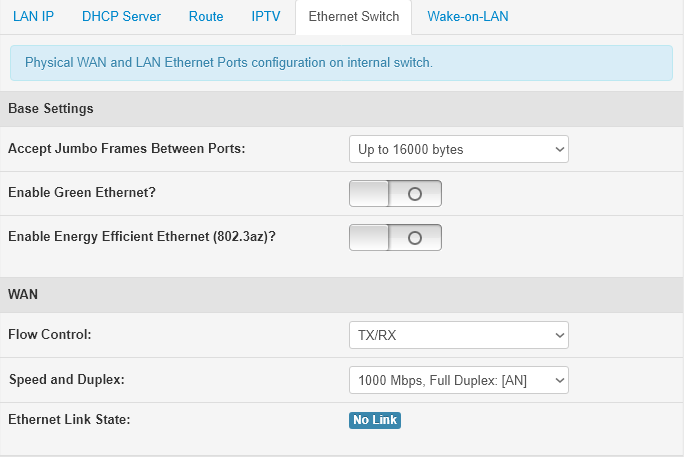
Task: Expand the Accept Jumbo Frames dropdown
Action: (x=458, y=149)
